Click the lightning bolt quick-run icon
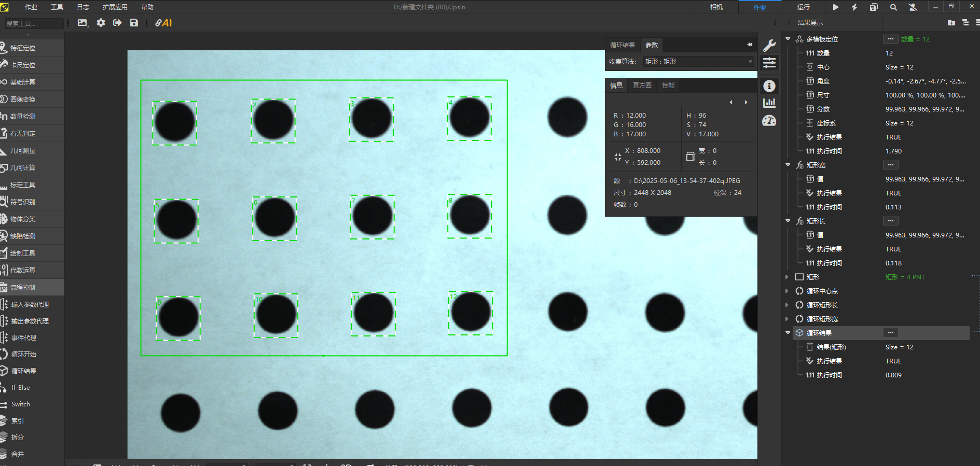The width and height of the screenshot is (980, 466). pyautogui.click(x=854, y=7)
